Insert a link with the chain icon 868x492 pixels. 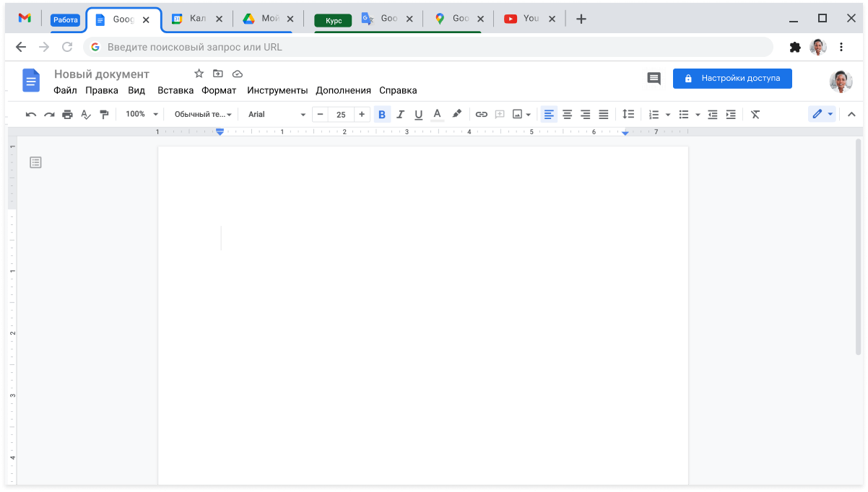point(481,115)
